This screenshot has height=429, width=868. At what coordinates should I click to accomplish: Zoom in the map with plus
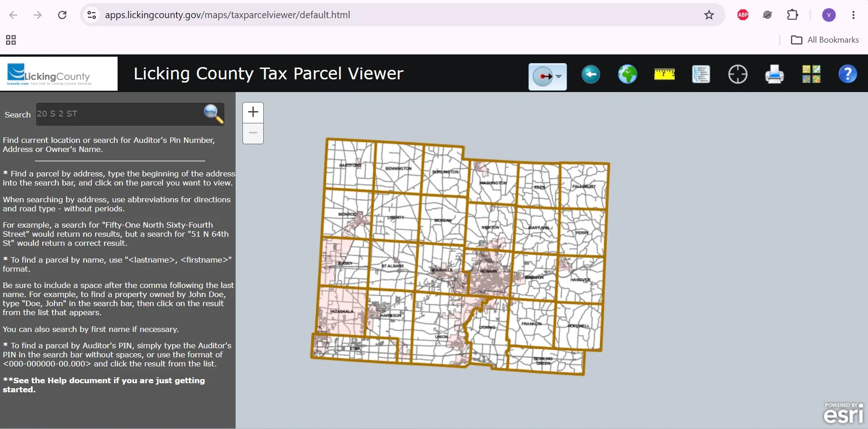(x=253, y=112)
